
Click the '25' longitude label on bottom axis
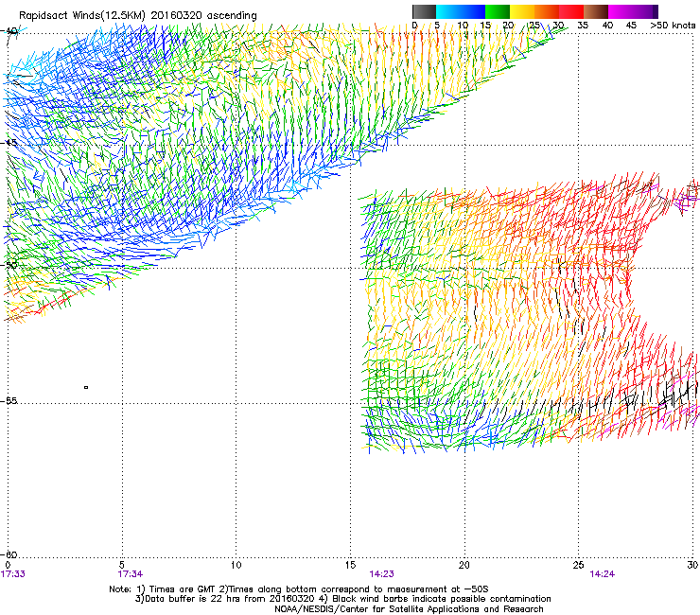click(578, 565)
